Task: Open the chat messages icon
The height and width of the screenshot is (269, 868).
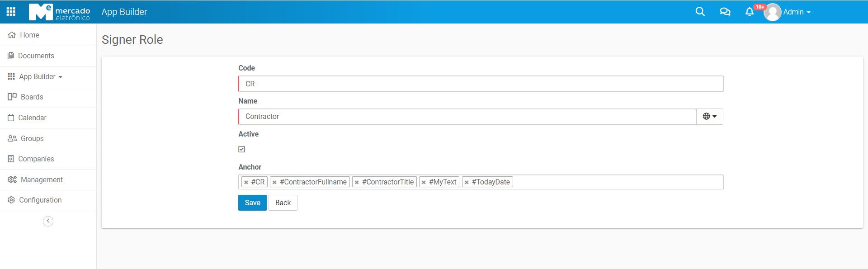Action: [x=725, y=12]
